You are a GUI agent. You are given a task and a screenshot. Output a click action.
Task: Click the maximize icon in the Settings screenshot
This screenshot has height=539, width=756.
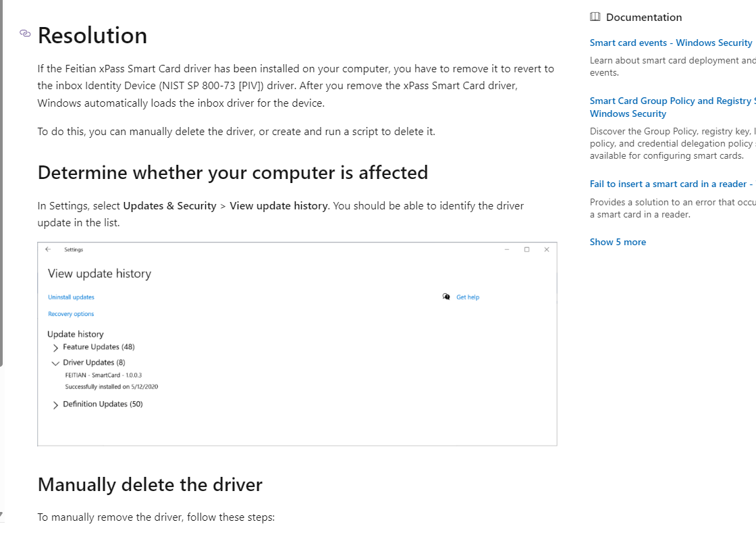[x=526, y=249]
